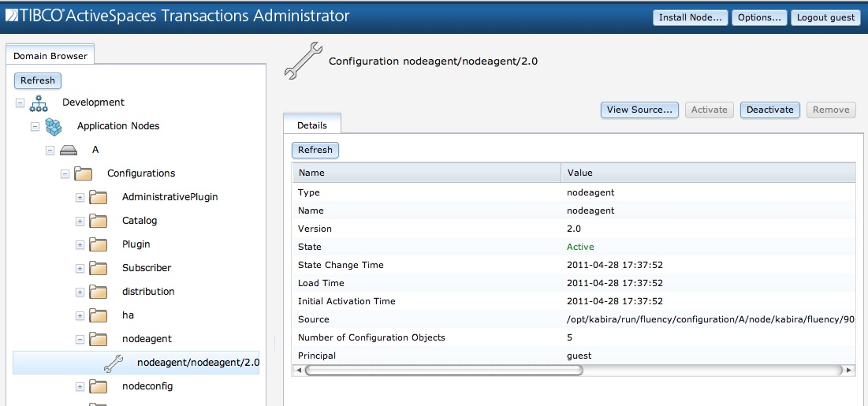This screenshot has width=868, height=406.
Task: Click the Deactivate button
Action: pos(770,110)
